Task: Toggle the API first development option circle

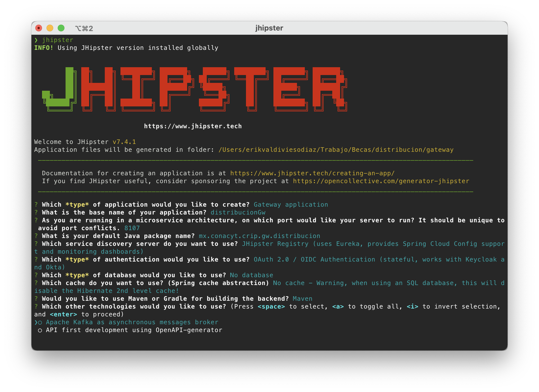Action: pos(40,330)
